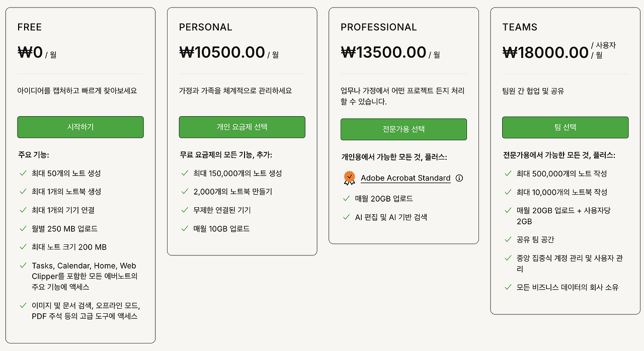Select the 전문가용 선택 button
This screenshot has height=351, width=644.
point(404,129)
